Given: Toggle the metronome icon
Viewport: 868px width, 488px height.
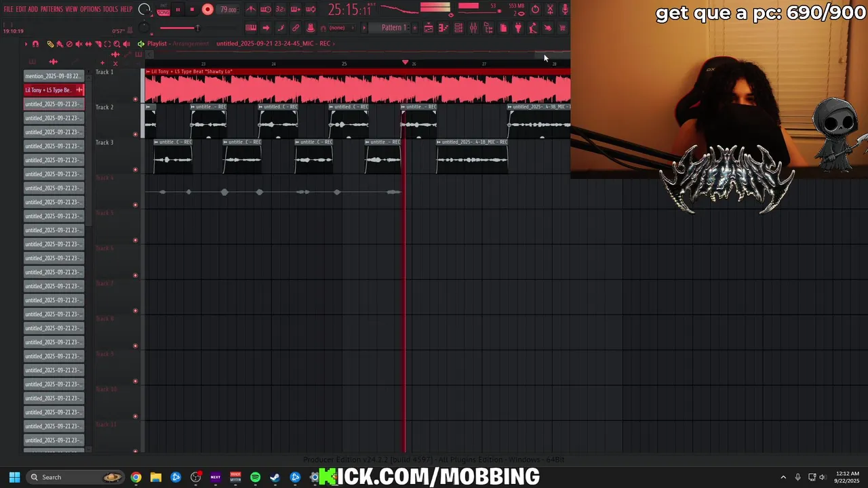Looking at the screenshot, I should tap(251, 9).
